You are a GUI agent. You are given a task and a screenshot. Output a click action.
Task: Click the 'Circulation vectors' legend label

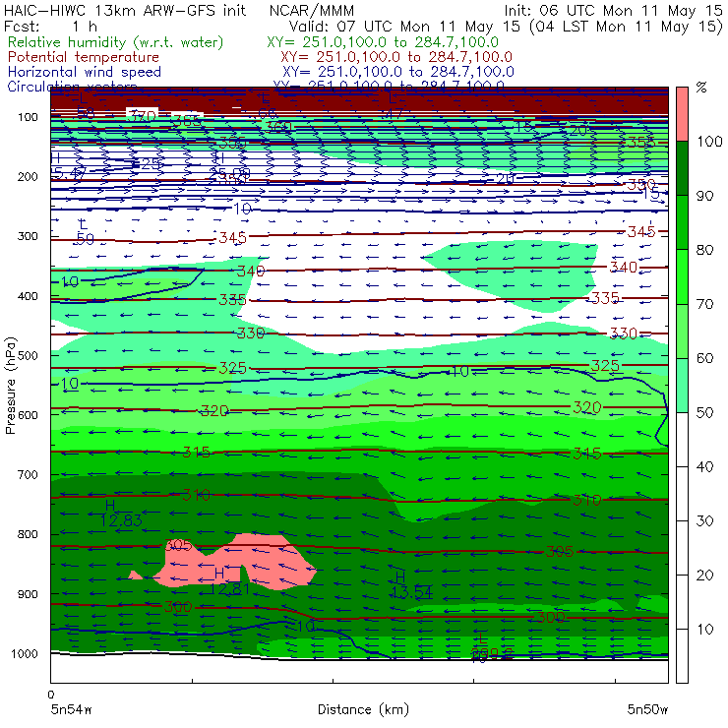73,86
